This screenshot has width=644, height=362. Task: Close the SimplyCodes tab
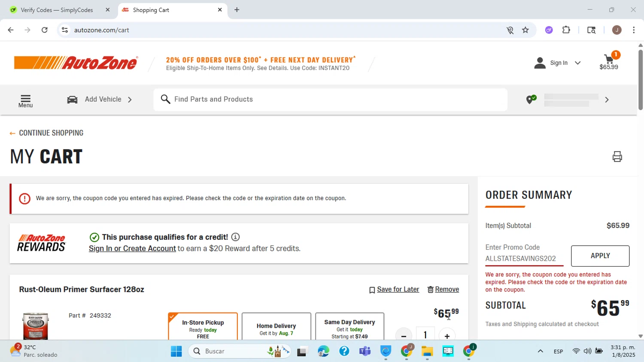coord(108,10)
